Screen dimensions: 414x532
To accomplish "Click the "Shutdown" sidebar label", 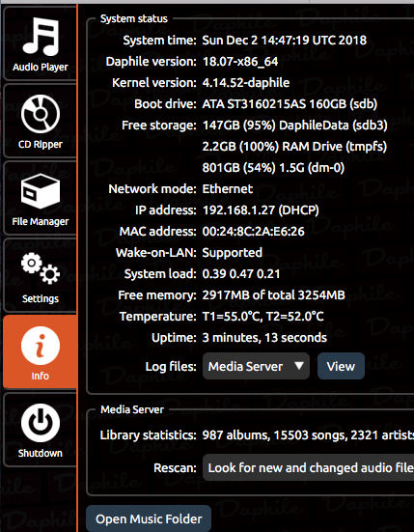I will click(40, 453).
